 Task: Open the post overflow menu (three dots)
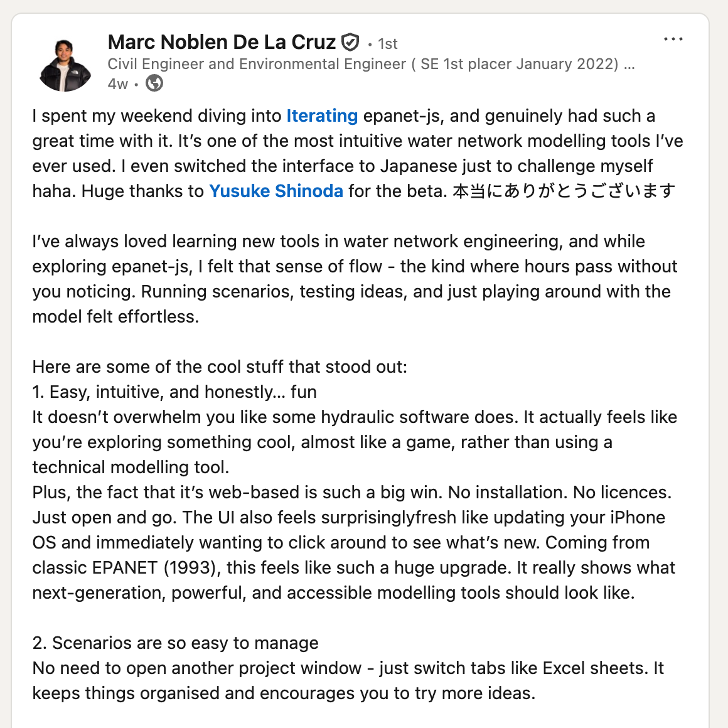click(673, 39)
